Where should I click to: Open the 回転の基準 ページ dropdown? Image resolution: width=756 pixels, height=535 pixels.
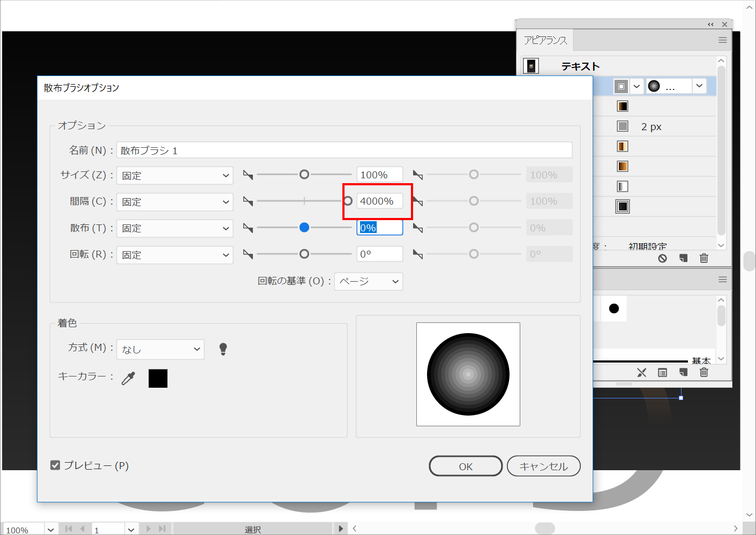pyautogui.click(x=369, y=282)
